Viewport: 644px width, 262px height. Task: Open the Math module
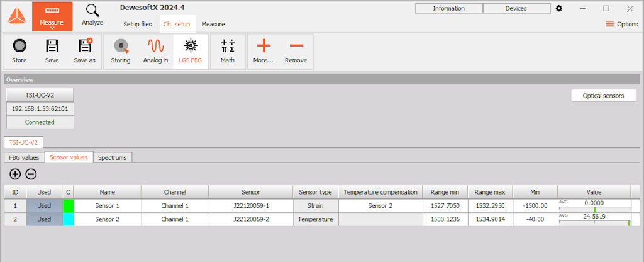[x=228, y=52]
